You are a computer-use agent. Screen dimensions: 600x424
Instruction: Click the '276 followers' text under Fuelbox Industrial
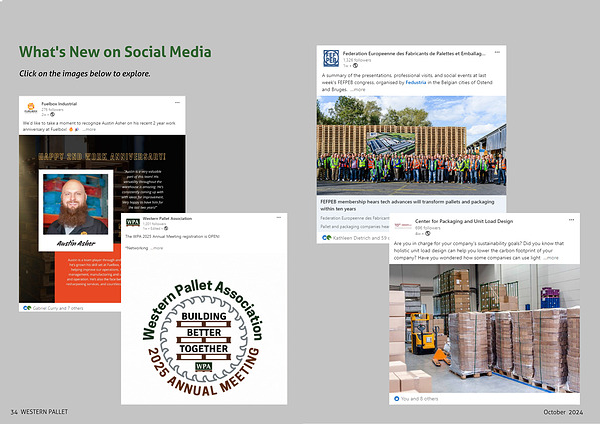(52, 109)
